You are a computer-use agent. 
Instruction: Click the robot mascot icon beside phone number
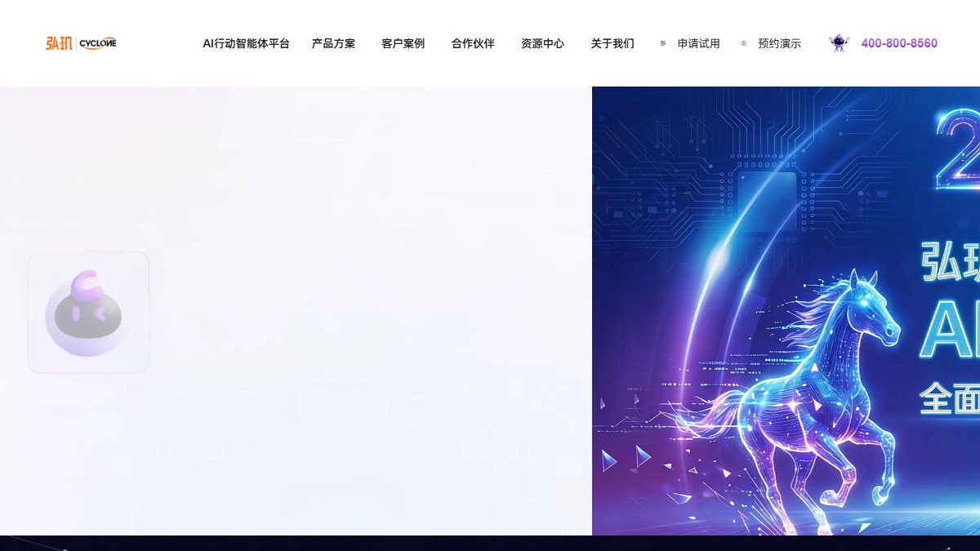click(x=839, y=43)
